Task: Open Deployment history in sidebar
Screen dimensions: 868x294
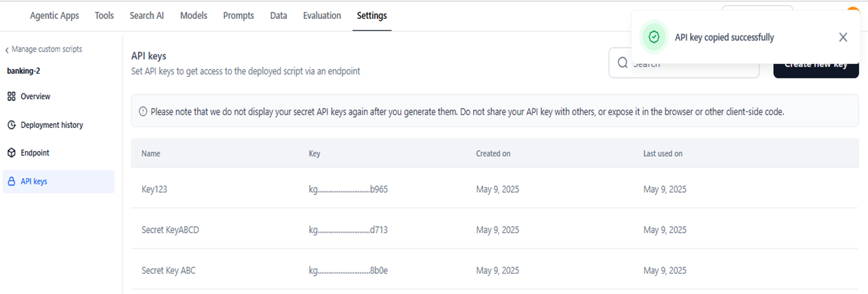Action: [52, 125]
